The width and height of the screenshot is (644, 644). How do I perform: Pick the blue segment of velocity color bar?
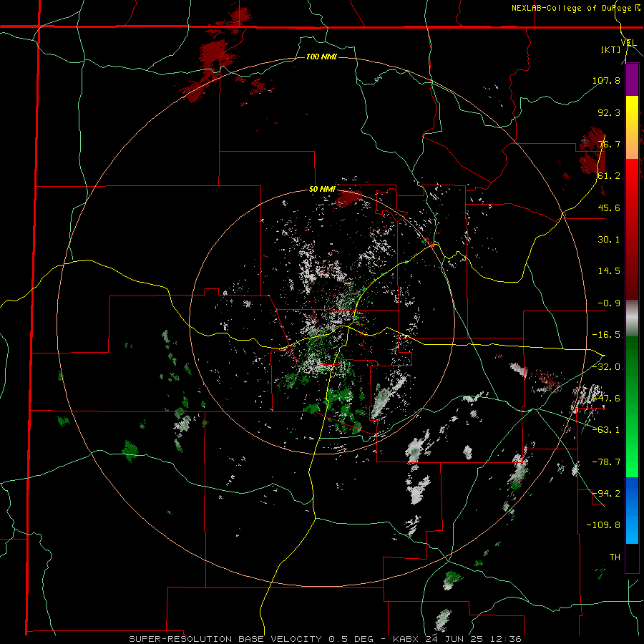tap(632, 510)
